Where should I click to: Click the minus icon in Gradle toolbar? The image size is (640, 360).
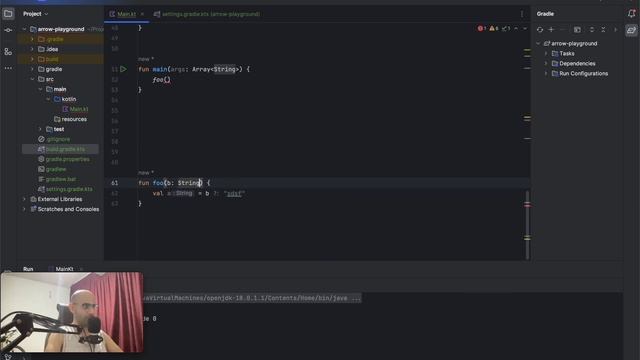point(562,30)
